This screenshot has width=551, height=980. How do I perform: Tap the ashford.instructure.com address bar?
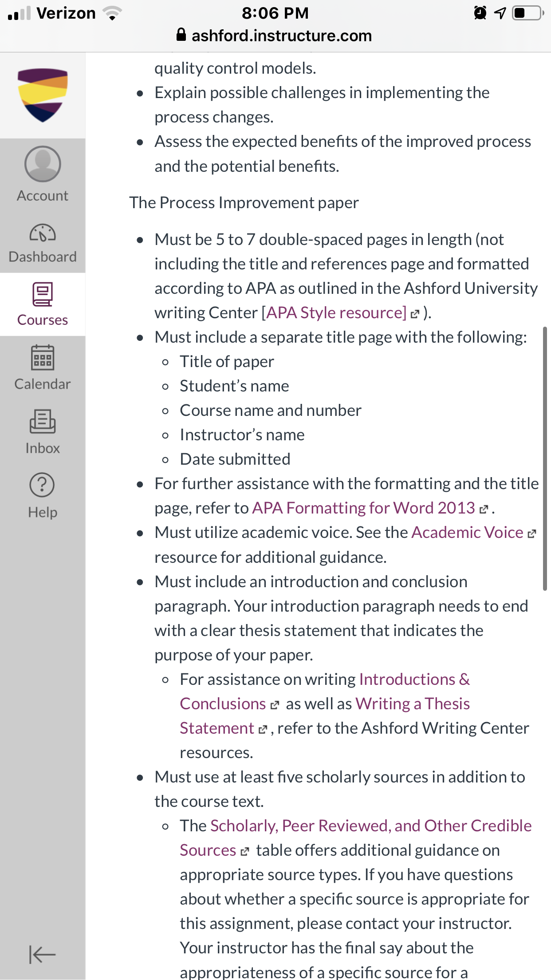coord(275,36)
